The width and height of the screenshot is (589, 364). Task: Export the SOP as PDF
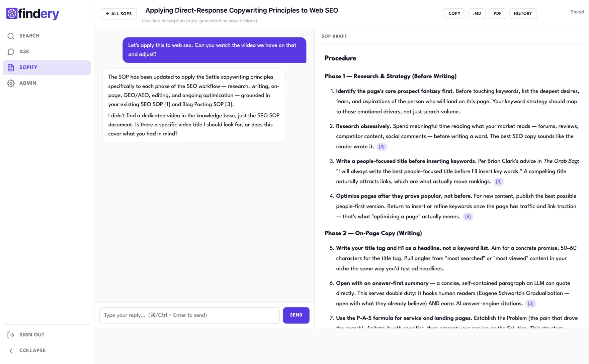497,13
